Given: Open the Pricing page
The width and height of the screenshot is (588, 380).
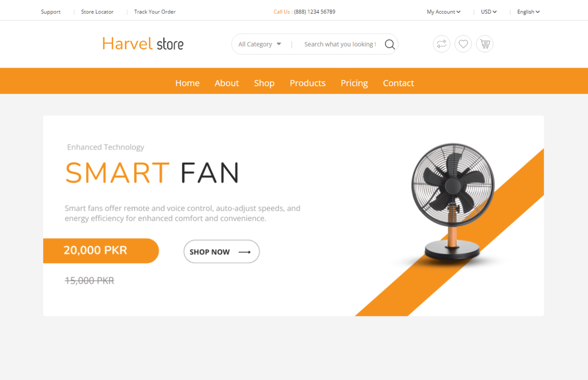Looking at the screenshot, I should 354,83.
